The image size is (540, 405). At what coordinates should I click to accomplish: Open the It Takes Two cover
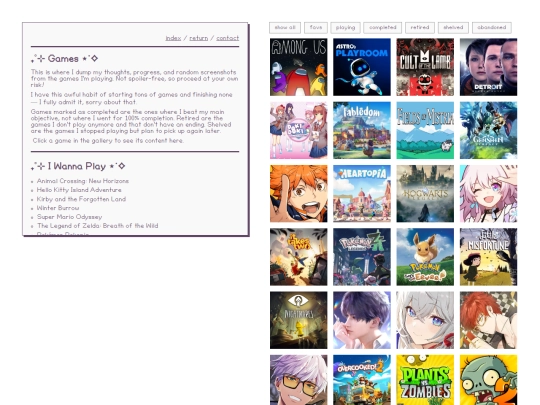tap(299, 257)
